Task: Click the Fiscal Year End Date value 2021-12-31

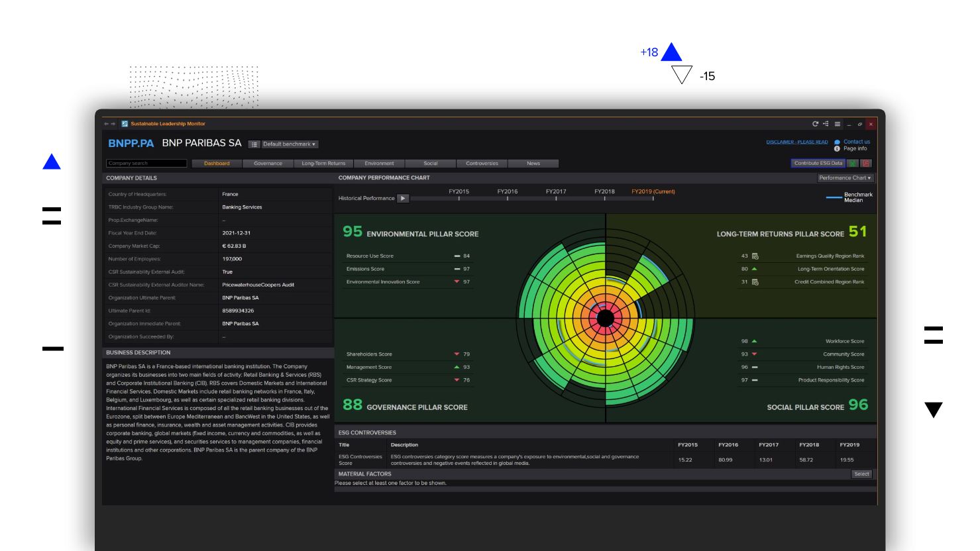Action: tap(237, 233)
